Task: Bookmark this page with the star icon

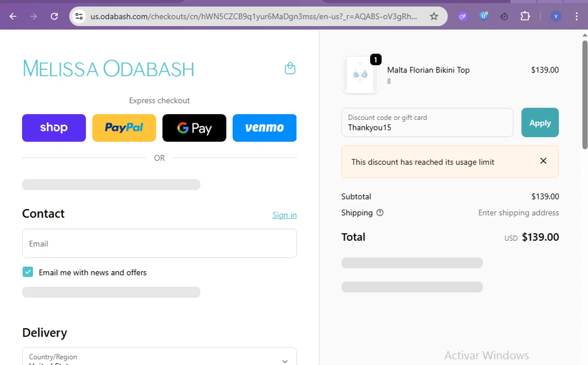Action: pos(434,16)
